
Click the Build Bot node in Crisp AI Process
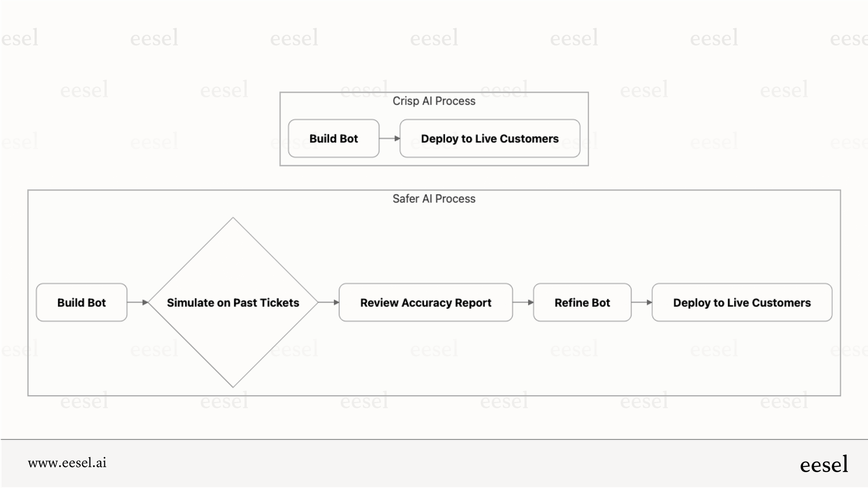333,138
